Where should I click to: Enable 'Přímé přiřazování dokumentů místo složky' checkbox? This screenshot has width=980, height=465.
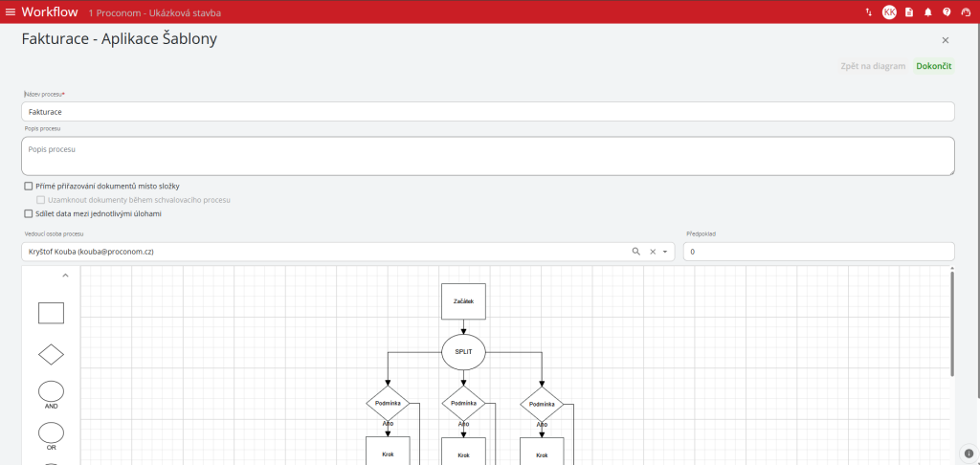[x=29, y=186]
